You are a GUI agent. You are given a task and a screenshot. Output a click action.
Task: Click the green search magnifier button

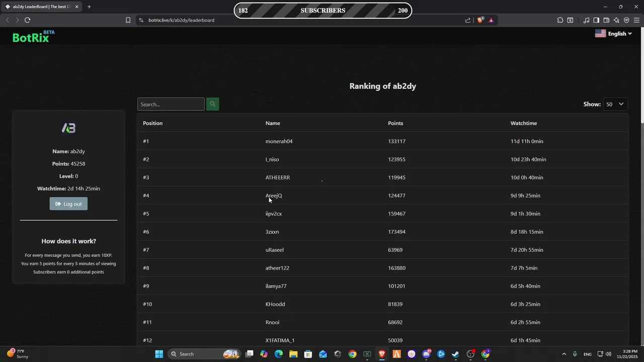(212, 104)
